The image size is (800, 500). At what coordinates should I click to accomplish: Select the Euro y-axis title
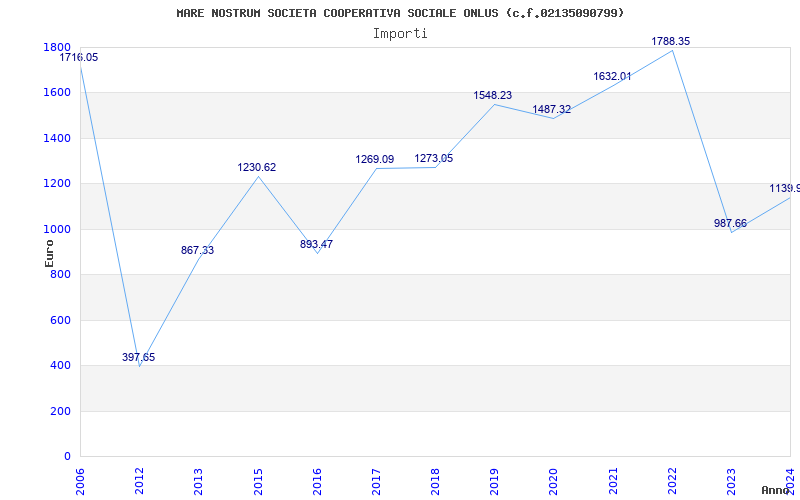click(49, 253)
